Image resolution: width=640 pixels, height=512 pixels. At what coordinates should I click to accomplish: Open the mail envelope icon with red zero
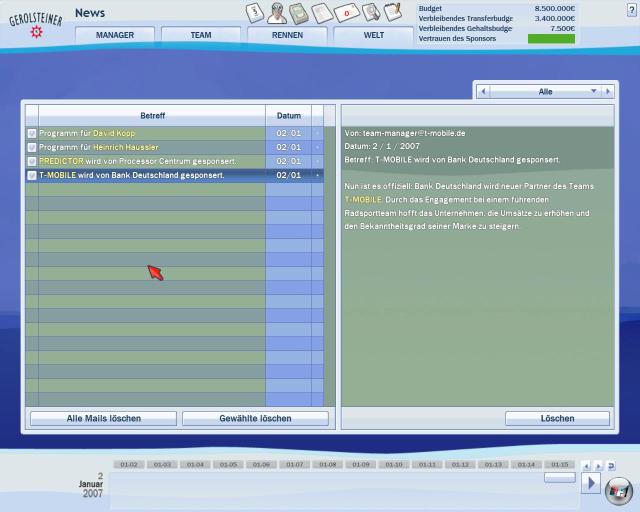coord(347,13)
